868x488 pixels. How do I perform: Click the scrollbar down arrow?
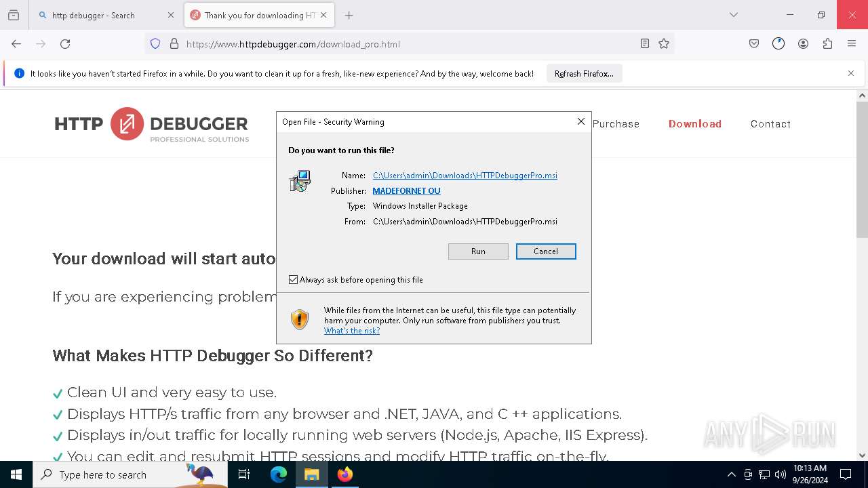[862, 455]
